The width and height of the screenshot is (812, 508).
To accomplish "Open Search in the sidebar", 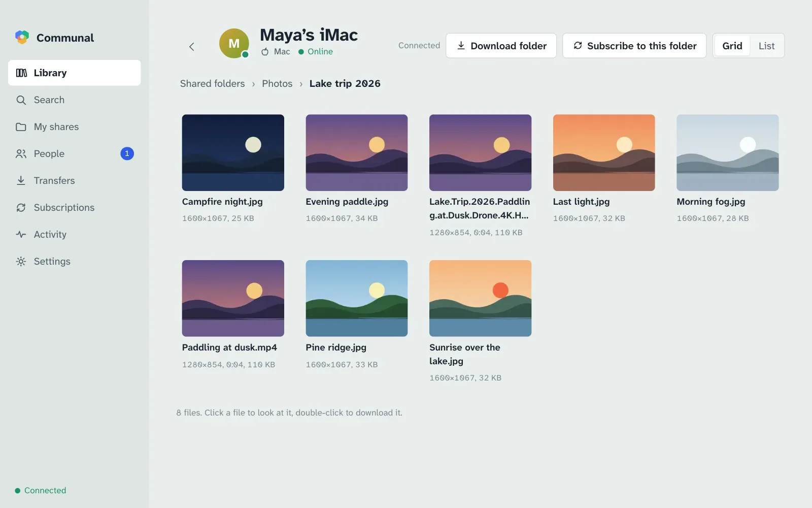I will 74,100.
